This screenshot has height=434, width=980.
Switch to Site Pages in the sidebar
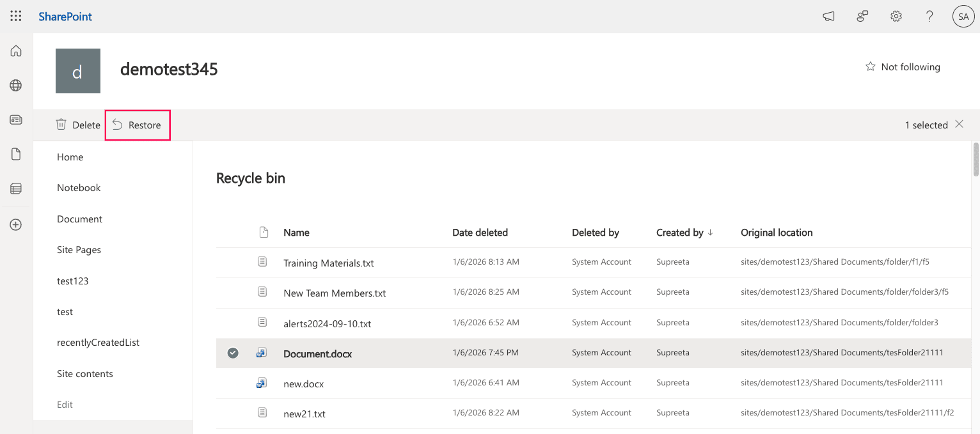pos(79,249)
